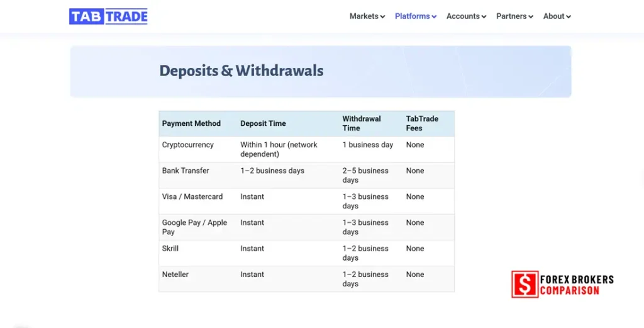The image size is (644, 328).
Task: Expand the chevron next to About
Action: click(569, 17)
